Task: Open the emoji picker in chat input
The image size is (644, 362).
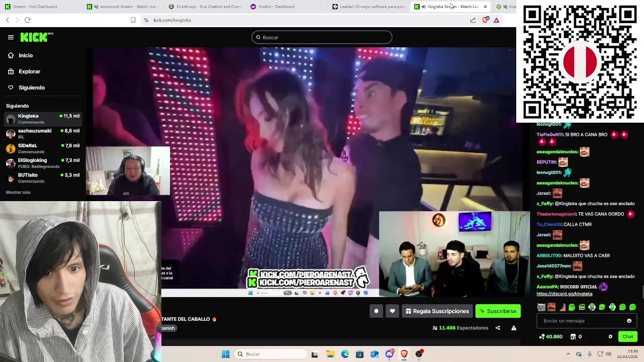Action: click(629, 321)
